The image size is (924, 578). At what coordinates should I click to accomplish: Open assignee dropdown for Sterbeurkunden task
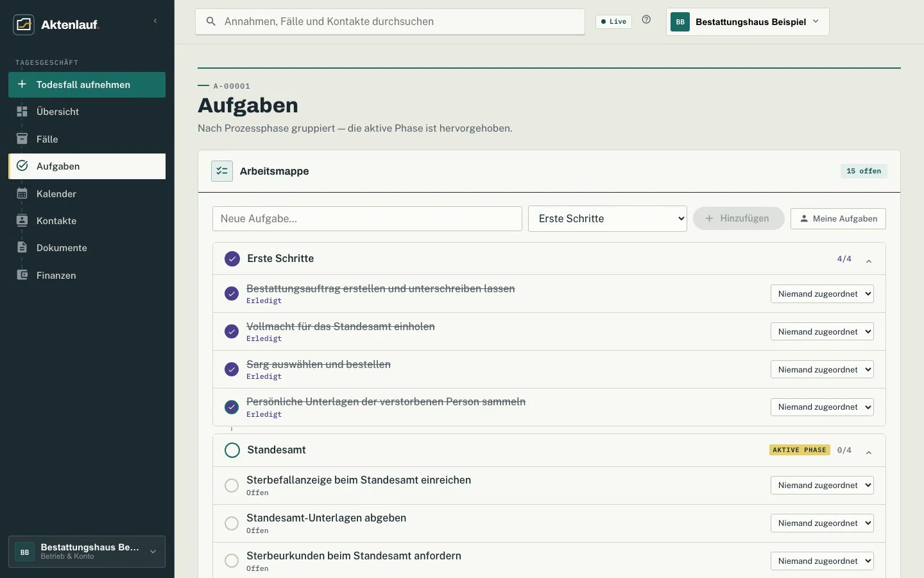click(x=822, y=561)
